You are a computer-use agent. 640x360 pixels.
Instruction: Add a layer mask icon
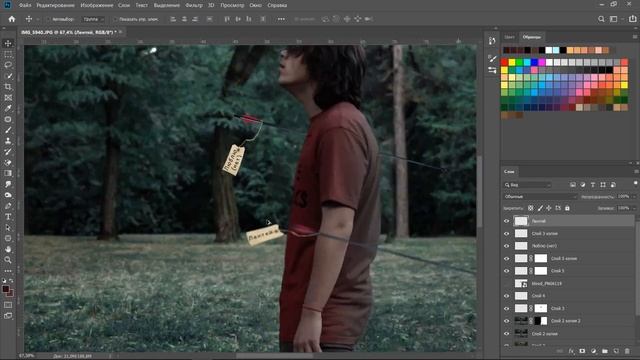(x=582, y=351)
